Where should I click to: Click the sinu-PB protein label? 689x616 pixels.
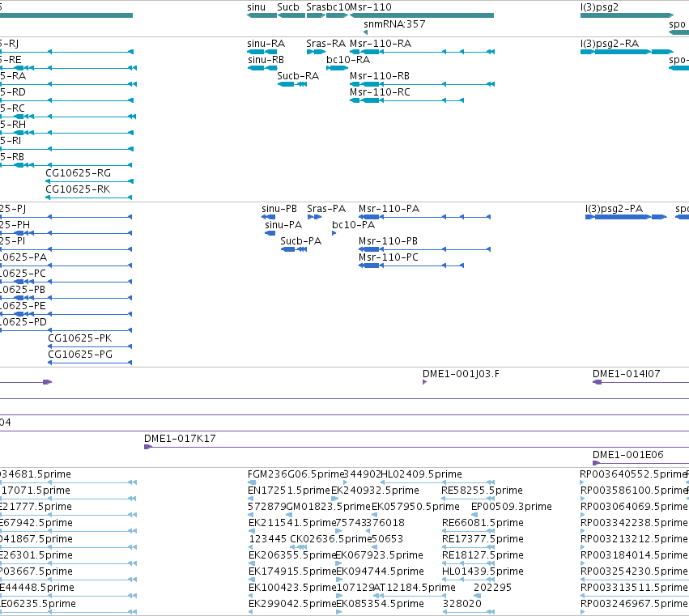(x=279, y=209)
